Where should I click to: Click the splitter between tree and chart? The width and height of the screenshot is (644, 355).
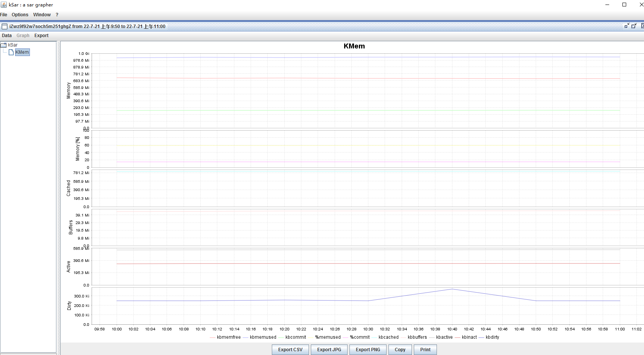pyautogui.click(x=59, y=198)
